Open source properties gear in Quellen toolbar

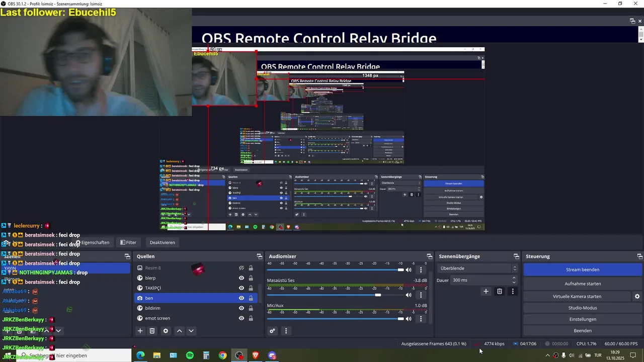166,331
